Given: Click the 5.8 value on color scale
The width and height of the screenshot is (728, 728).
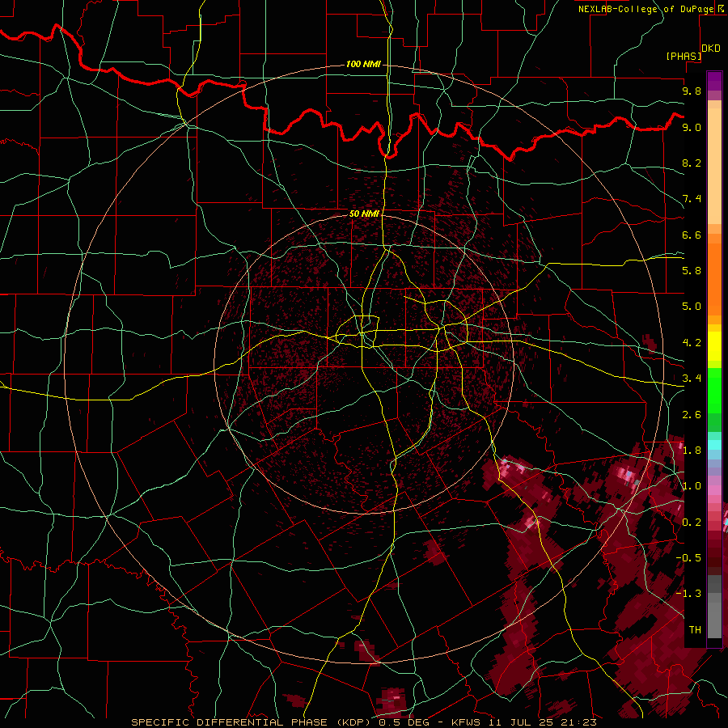Looking at the screenshot, I should coord(692,271).
